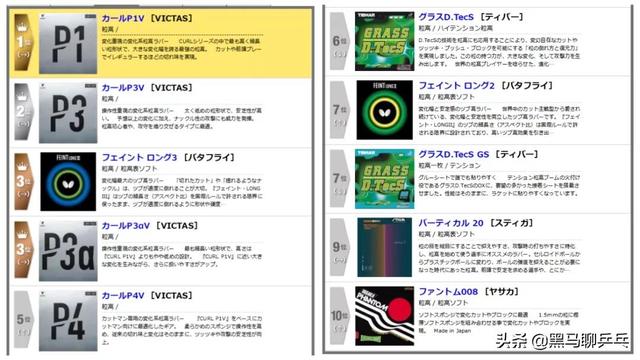Click the 粒高 / label under カールP1V
640x360 pixels.
pos(110,29)
